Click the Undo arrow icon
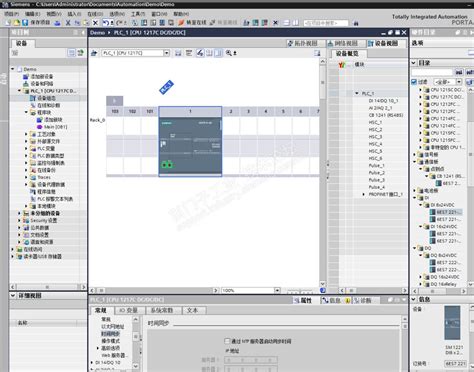This screenshot has height=372, width=474. click(106, 23)
